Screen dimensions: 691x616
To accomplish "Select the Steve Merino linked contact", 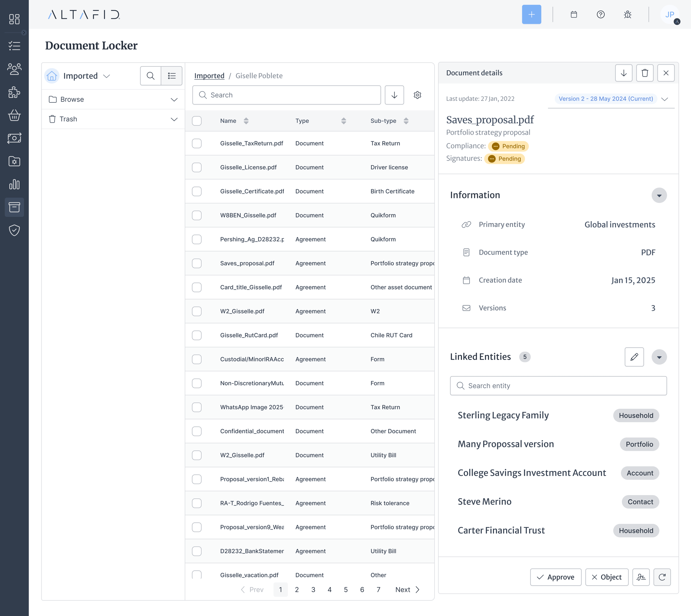I will (x=484, y=502).
